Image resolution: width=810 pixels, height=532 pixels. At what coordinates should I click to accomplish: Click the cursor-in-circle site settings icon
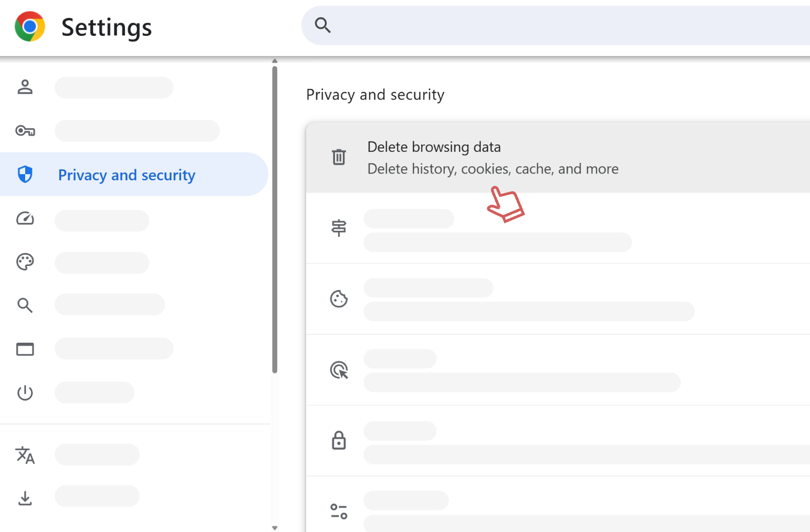coord(338,370)
